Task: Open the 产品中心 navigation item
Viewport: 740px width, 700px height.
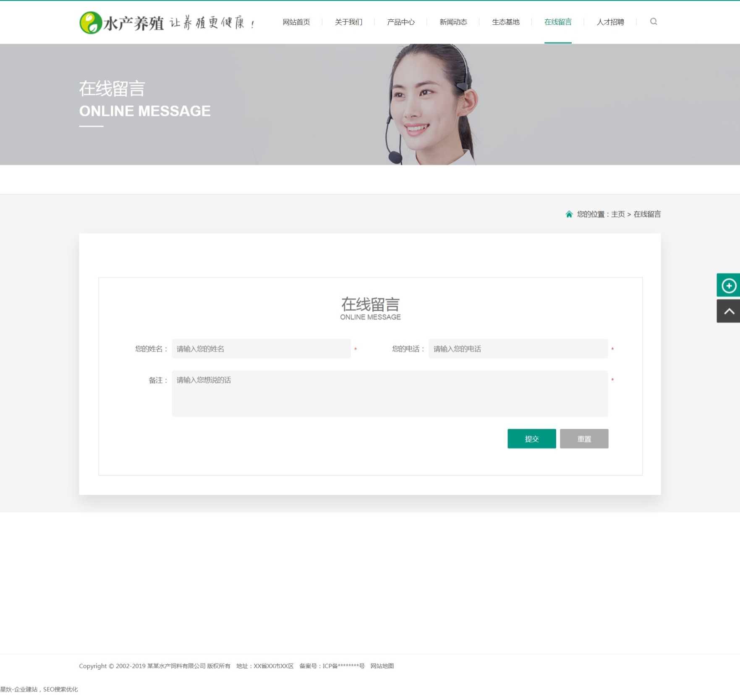Action: click(x=400, y=22)
